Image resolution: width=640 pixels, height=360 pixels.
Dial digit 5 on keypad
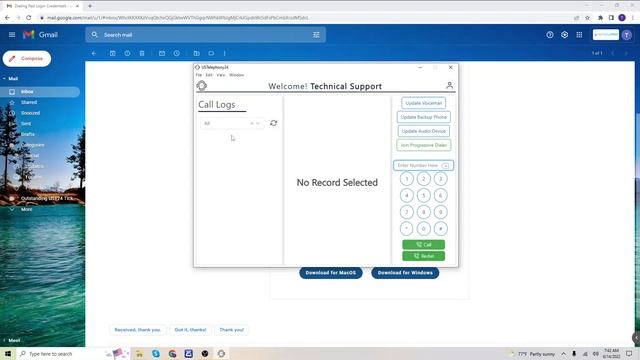tap(424, 196)
